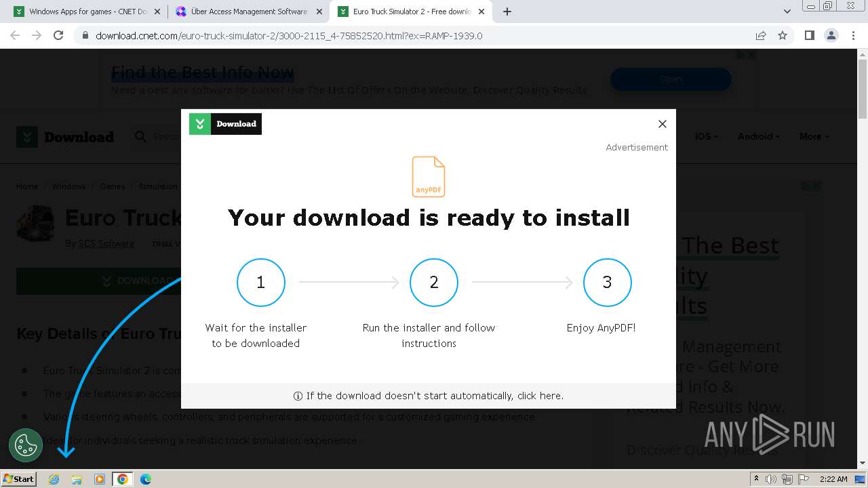Expand the Android menu
Viewport: 868px width, 488px height.
click(x=758, y=136)
